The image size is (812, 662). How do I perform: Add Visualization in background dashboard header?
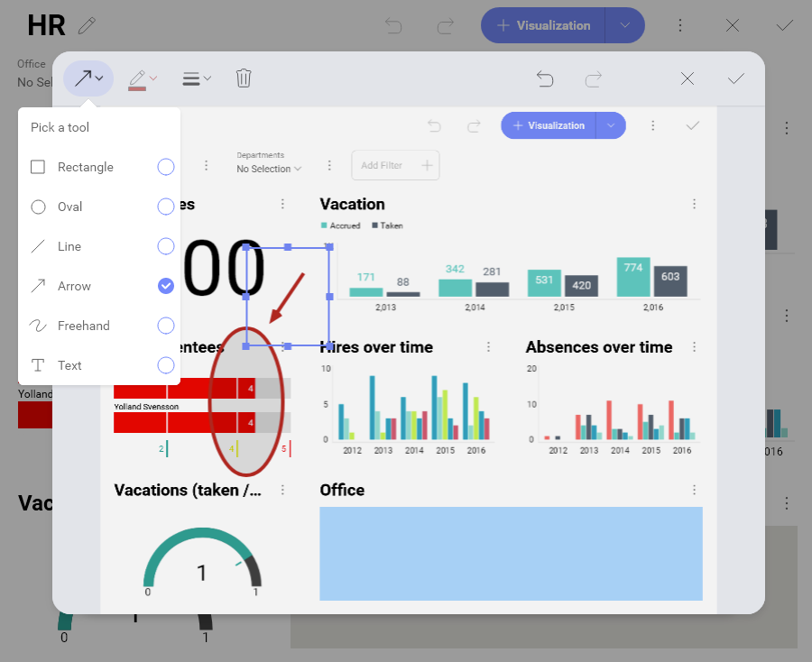coord(543,25)
